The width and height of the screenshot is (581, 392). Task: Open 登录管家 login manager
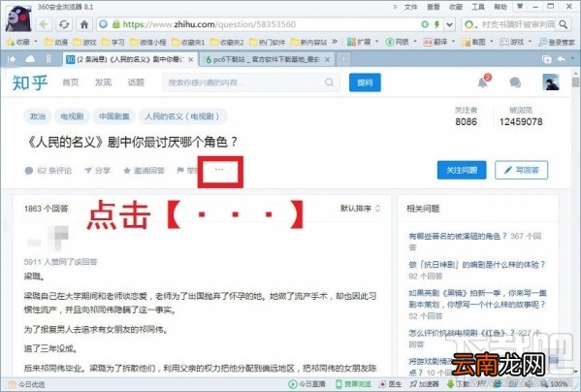557,42
